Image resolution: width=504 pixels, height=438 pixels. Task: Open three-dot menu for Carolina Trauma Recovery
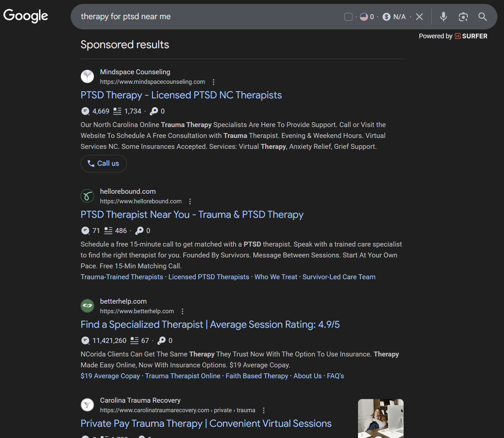coord(264,410)
